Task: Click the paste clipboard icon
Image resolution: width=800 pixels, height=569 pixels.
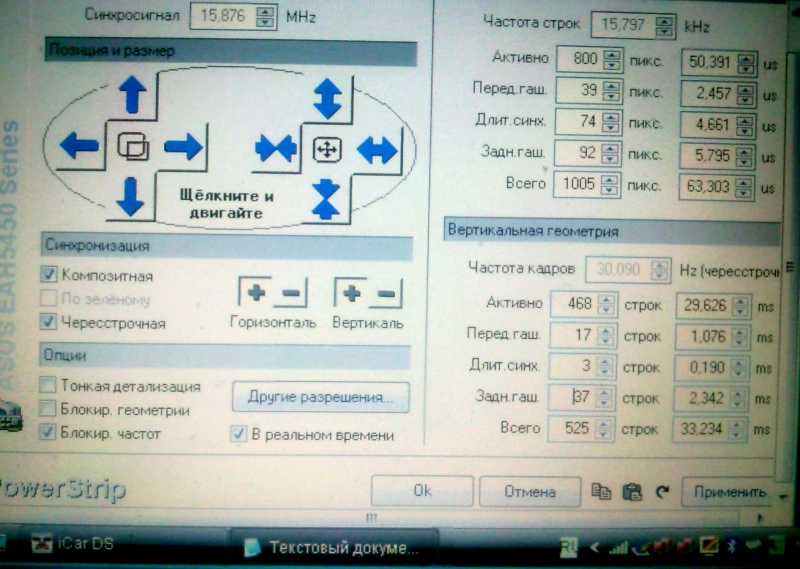Action: [x=631, y=492]
